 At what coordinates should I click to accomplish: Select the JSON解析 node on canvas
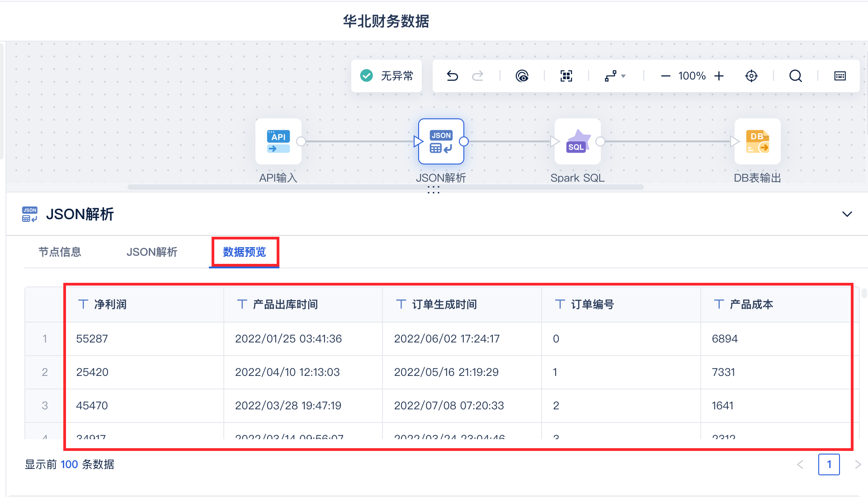click(441, 142)
